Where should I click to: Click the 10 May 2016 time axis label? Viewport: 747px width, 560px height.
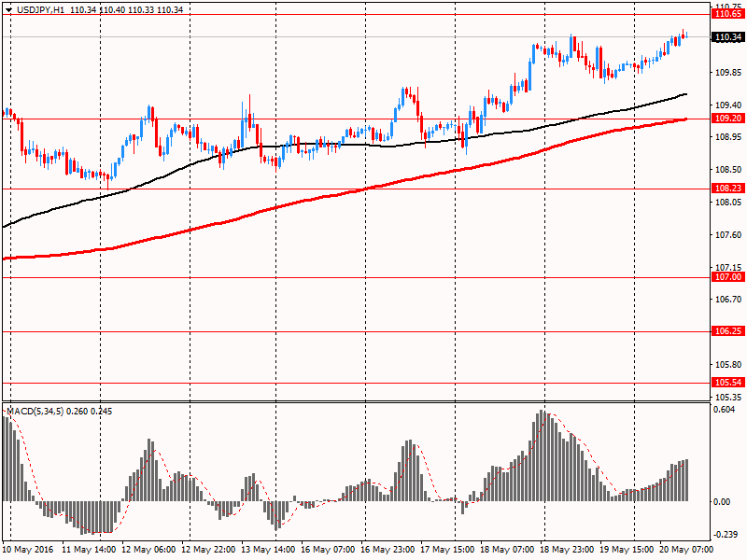[28, 551]
